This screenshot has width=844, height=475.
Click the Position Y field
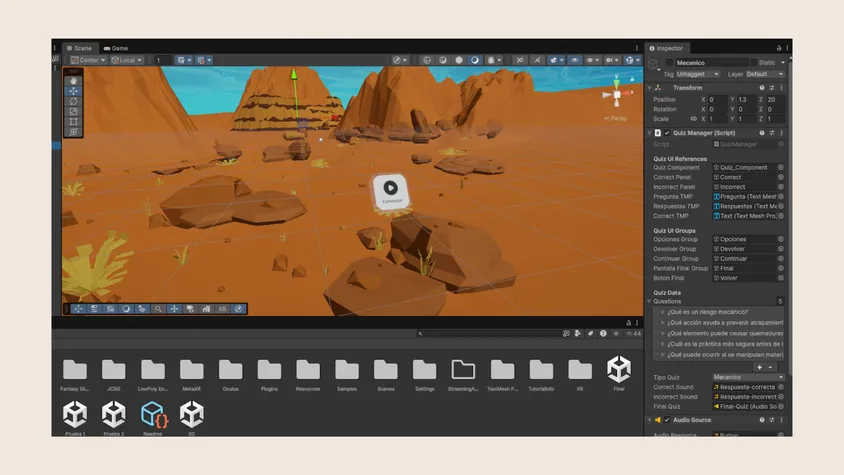point(746,100)
